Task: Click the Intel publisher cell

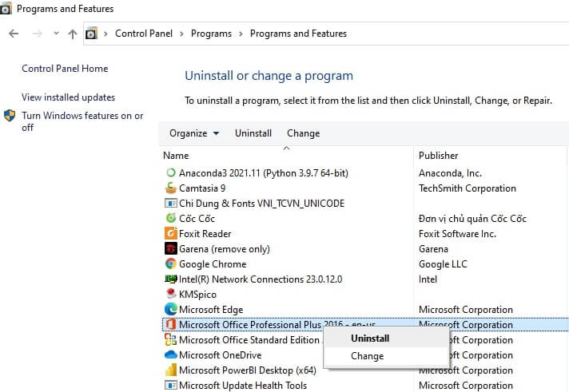Action: 428,279
